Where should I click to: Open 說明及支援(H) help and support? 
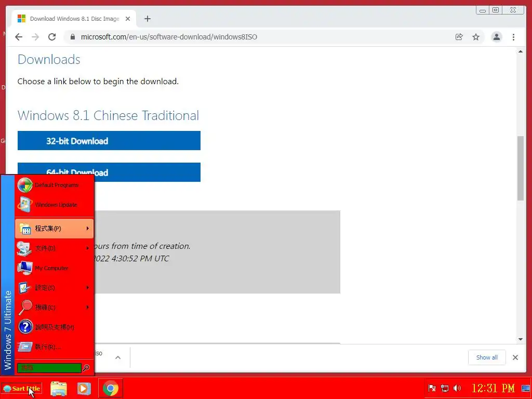click(54, 327)
